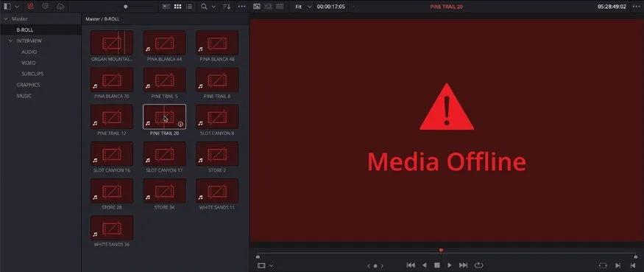Click info badge on PINE TRAIL 20
The height and width of the screenshot is (272, 644).
tap(180, 124)
